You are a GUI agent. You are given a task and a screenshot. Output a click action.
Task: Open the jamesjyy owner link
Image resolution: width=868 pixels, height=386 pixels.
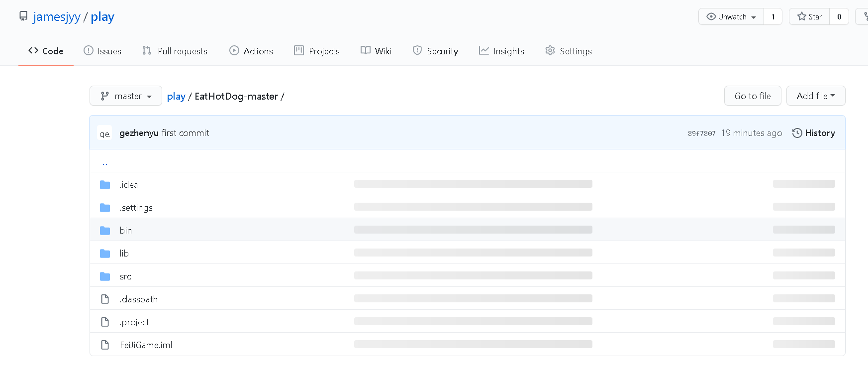click(57, 16)
